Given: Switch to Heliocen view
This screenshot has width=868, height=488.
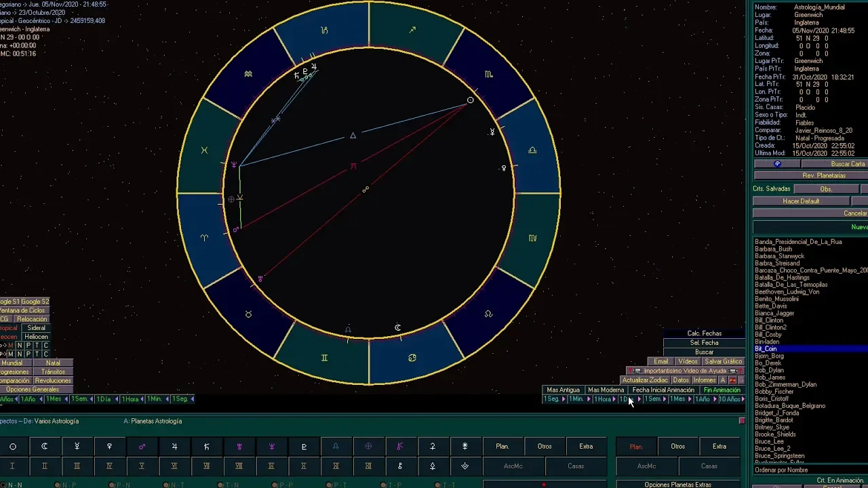Looking at the screenshot, I should [37, 337].
